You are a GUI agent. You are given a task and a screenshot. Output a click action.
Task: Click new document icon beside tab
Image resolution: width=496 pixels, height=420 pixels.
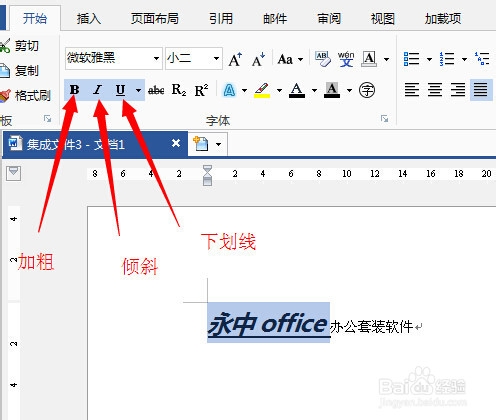(201, 144)
